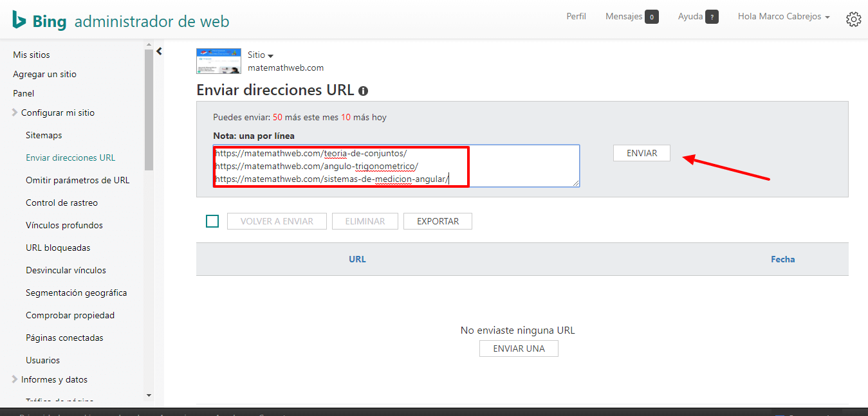
Task: Open the Perfil link
Action: pos(576,17)
